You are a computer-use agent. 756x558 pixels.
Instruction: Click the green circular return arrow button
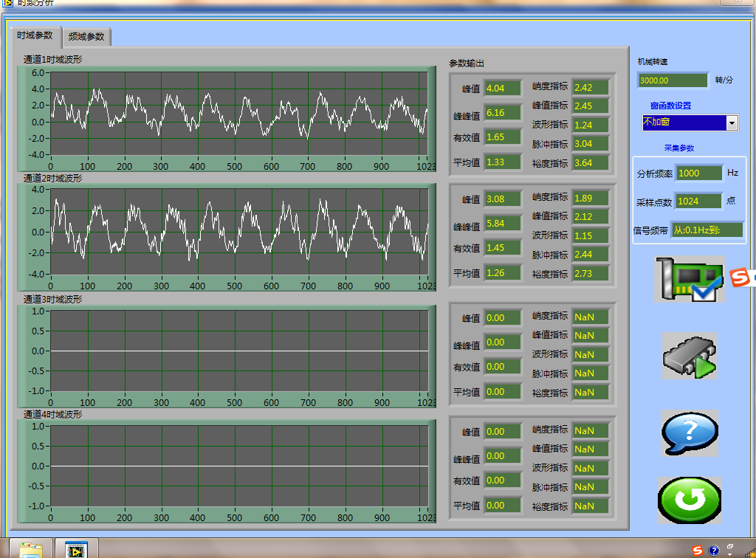coord(689,500)
